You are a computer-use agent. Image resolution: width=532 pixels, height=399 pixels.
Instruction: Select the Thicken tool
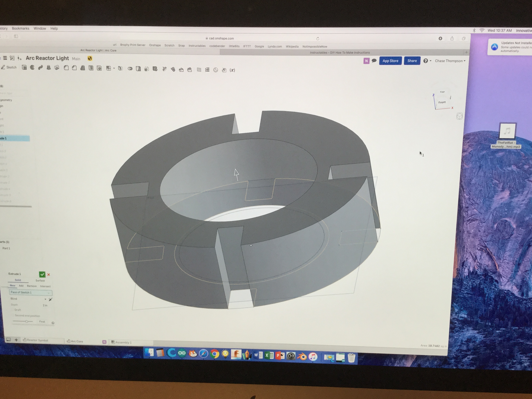point(57,68)
